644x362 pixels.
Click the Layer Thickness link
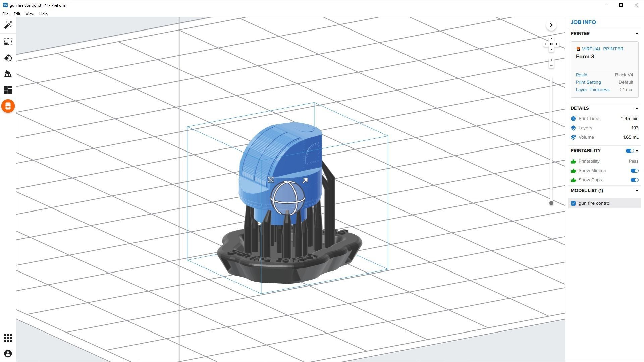[592, 90]
